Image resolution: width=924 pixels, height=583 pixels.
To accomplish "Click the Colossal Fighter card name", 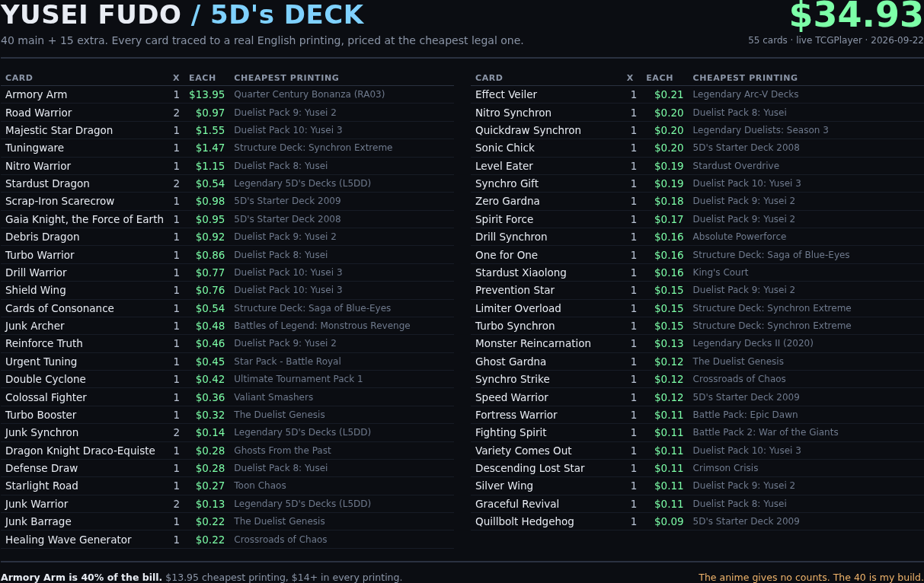I will 46,397.
